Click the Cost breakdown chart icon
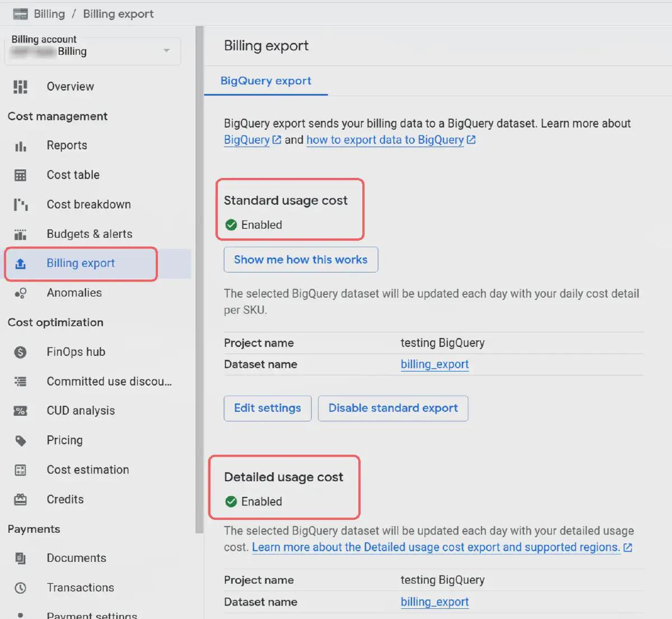 pyautogui.click(x=20, y=205)
